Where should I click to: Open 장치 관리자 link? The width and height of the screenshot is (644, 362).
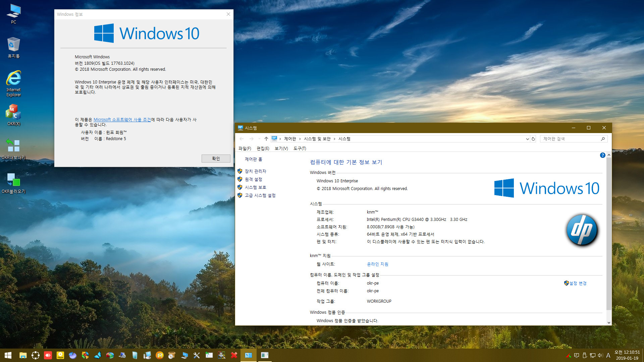(x=256, y=171)
